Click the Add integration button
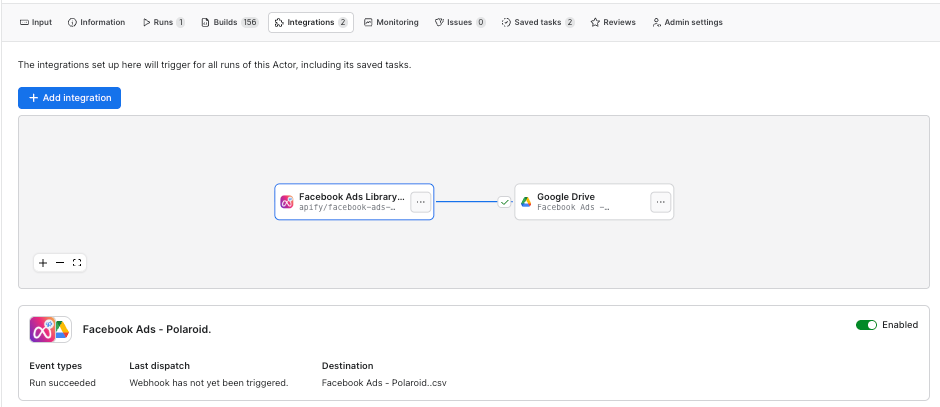940x407 pixels. [x=70, y=98]
